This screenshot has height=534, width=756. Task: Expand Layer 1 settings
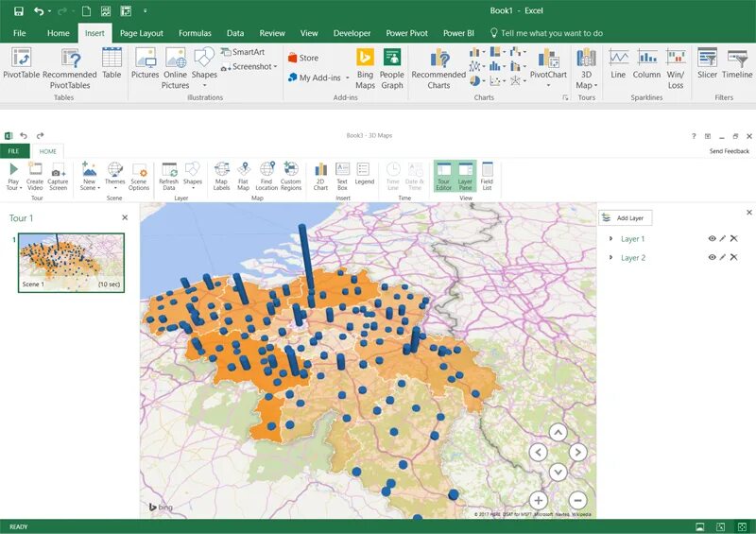pyautogui.click(x=610, y=239)
